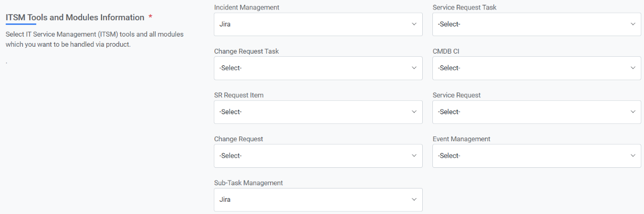
Task: Open the Service Request dropdown
Action: pos(537,112)
